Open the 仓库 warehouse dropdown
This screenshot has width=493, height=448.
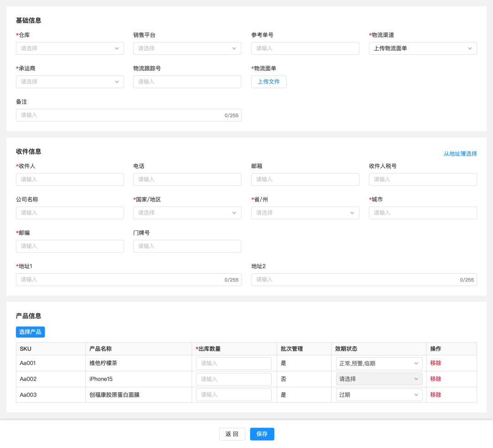click(70, 48)
